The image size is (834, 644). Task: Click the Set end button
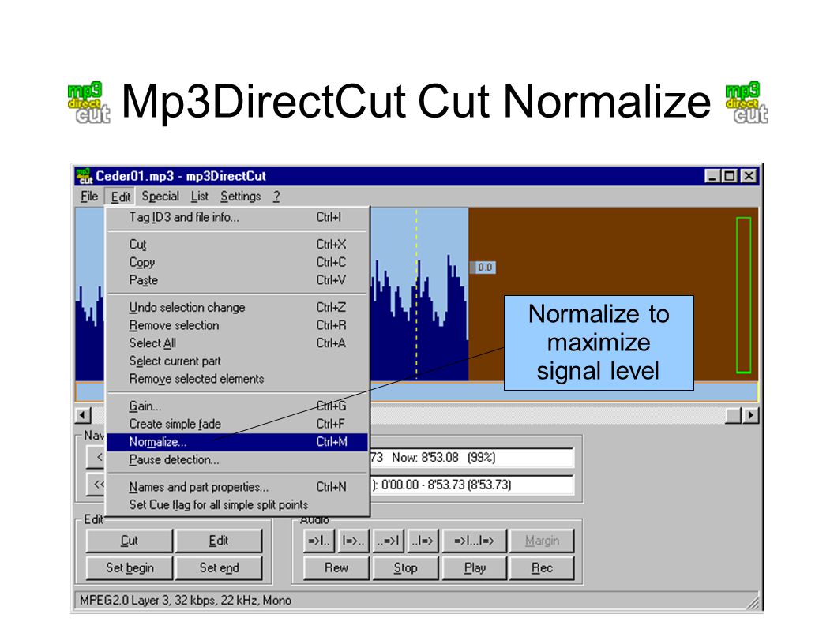[219, 568]
